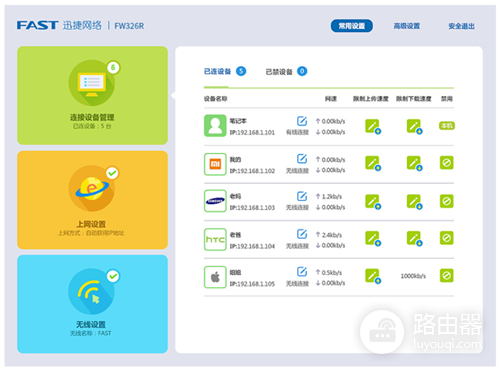Set upload speed limit for 192.168.1.101

tap(373, 127)
